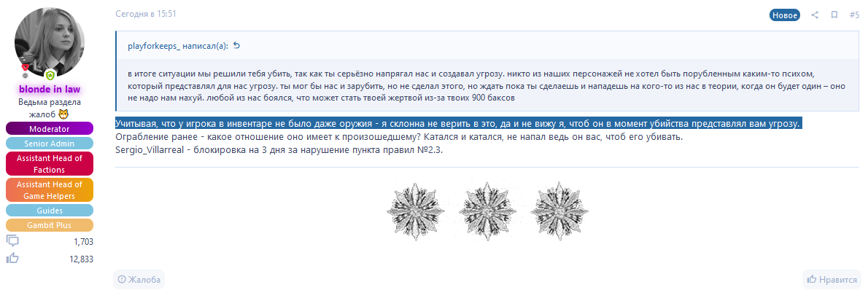The image size is (868, 298).
Task: Click the Gambit Plus banner
Action: coord(50,225)
